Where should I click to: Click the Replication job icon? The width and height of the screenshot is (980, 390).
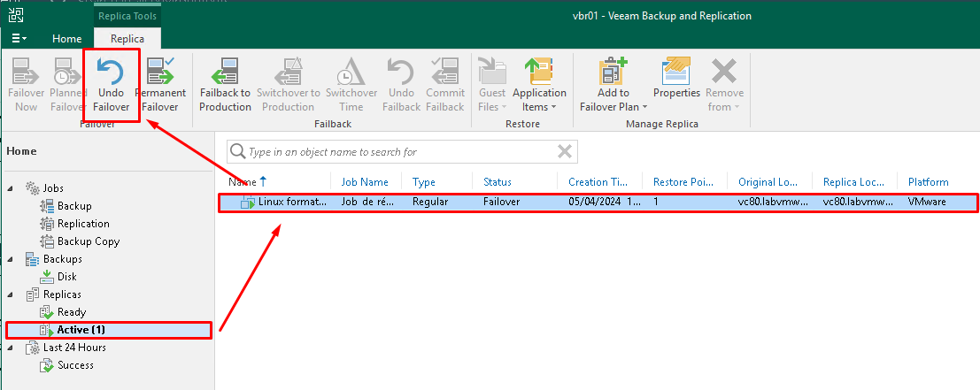[x=47, y=224]
